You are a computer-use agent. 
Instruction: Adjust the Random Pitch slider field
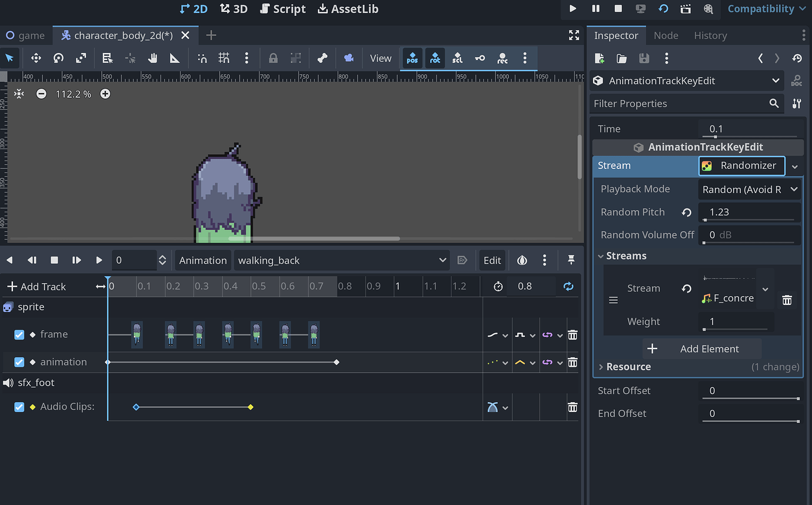pos(750,212)
